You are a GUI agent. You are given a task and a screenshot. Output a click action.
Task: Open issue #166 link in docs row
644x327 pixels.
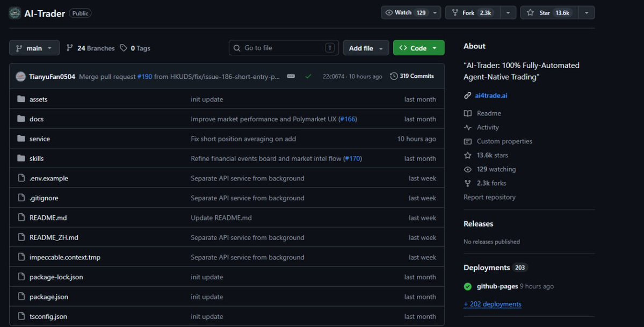(348, 119)
